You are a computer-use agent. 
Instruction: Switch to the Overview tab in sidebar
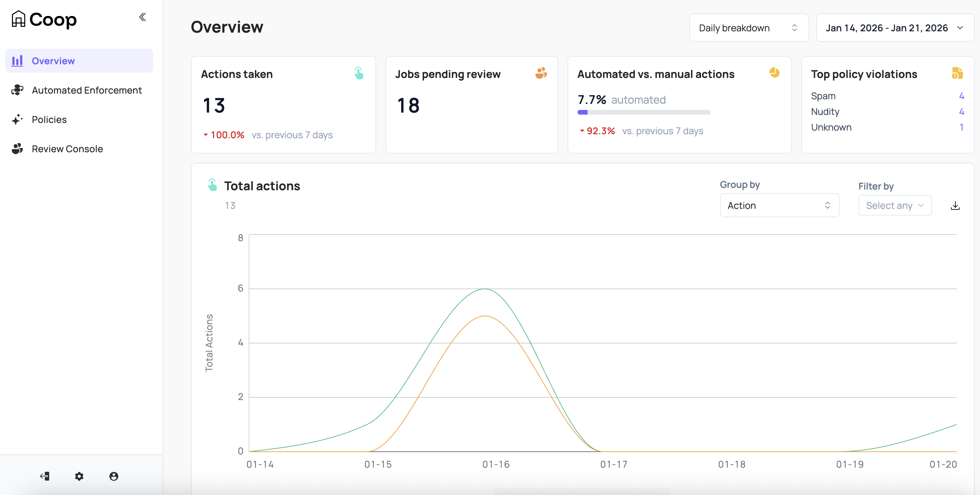[x=53, y=61]
